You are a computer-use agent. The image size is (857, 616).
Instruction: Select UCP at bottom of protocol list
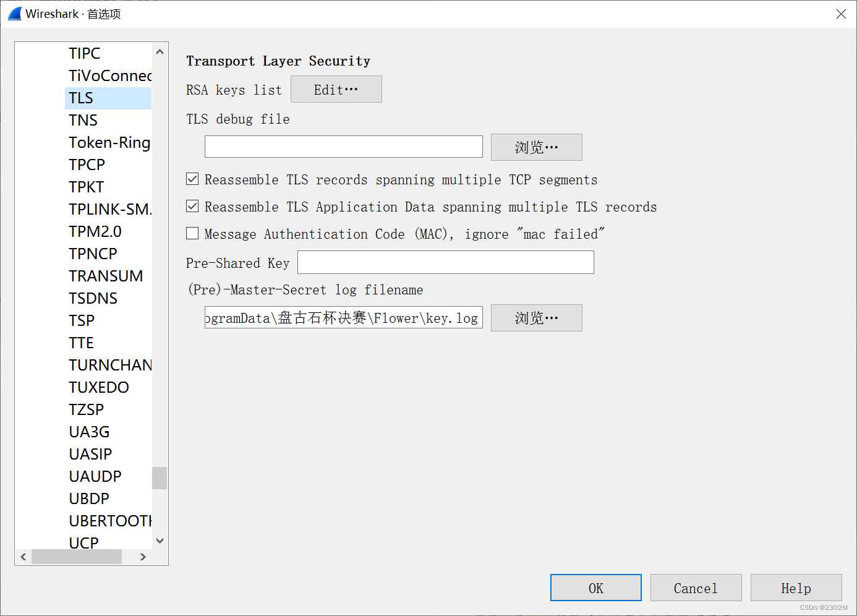coord(108,542)
